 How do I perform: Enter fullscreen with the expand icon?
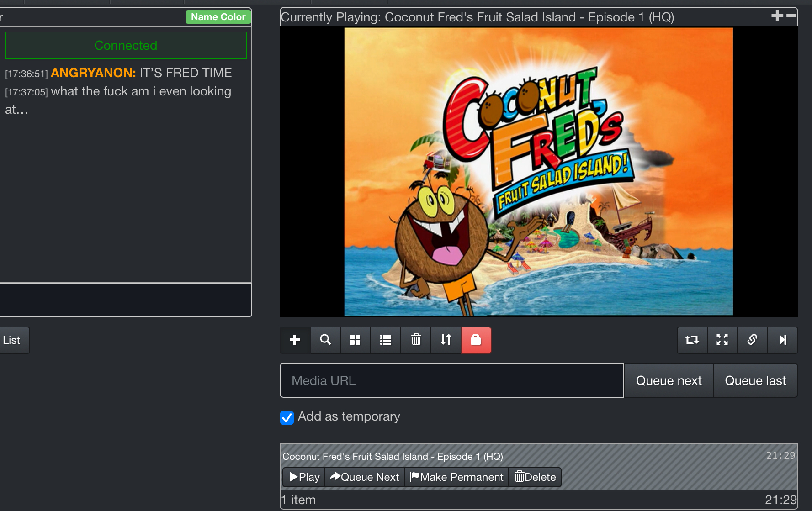(722, 340)
